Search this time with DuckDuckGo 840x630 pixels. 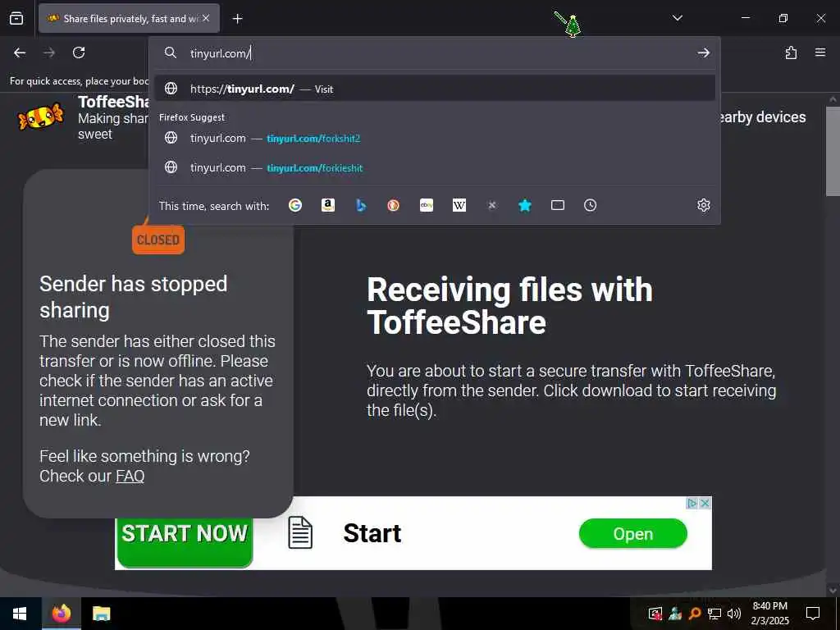(x=393, y=205)
